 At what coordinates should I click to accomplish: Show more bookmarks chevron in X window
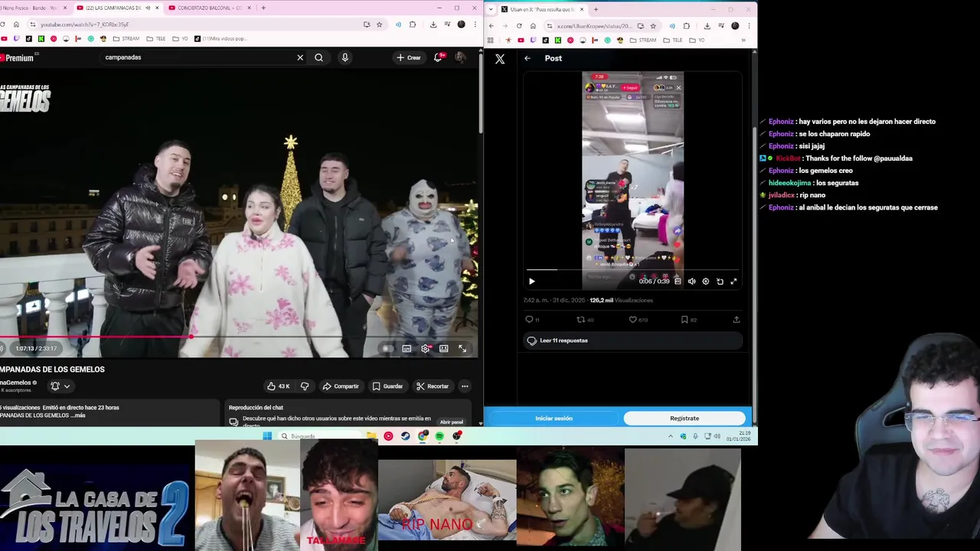click(x=743, y=40)
